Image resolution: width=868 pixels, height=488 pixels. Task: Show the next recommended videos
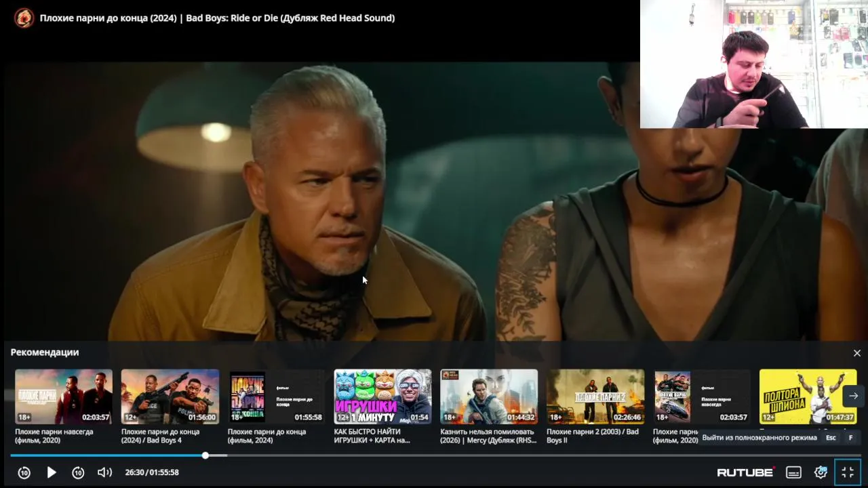point(853,396)
